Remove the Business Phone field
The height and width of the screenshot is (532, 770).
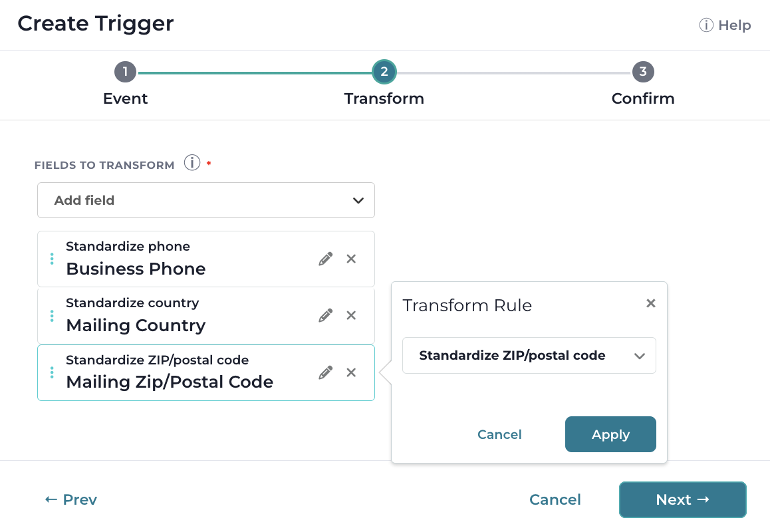(351, 259)
